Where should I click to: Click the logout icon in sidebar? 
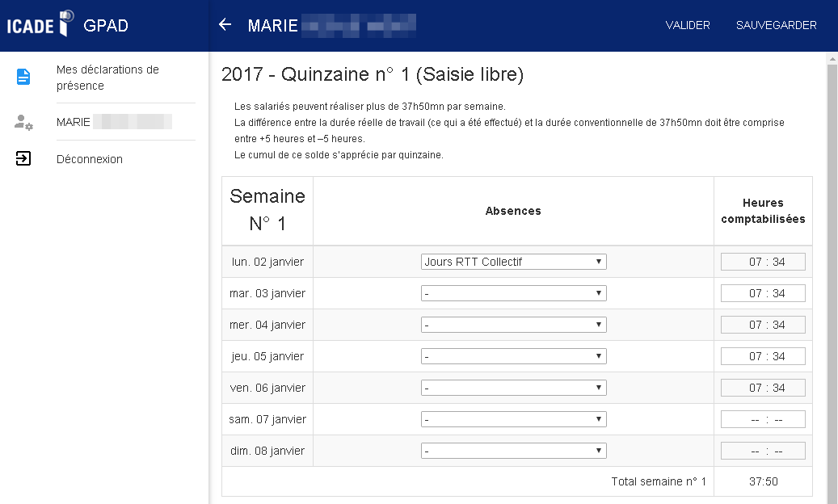23,159
